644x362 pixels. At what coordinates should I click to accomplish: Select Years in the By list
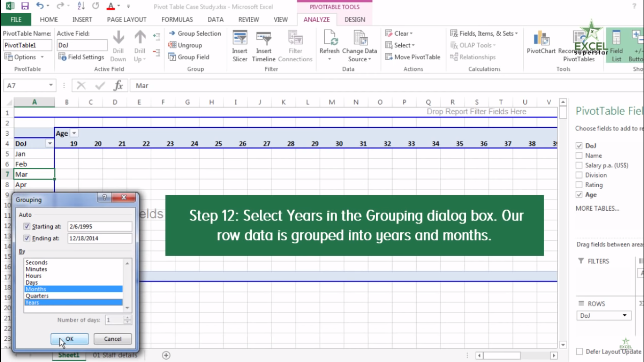point(74,303)
